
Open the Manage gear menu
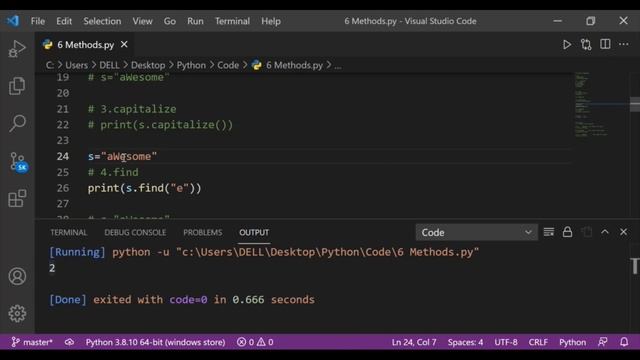(17, 313)
